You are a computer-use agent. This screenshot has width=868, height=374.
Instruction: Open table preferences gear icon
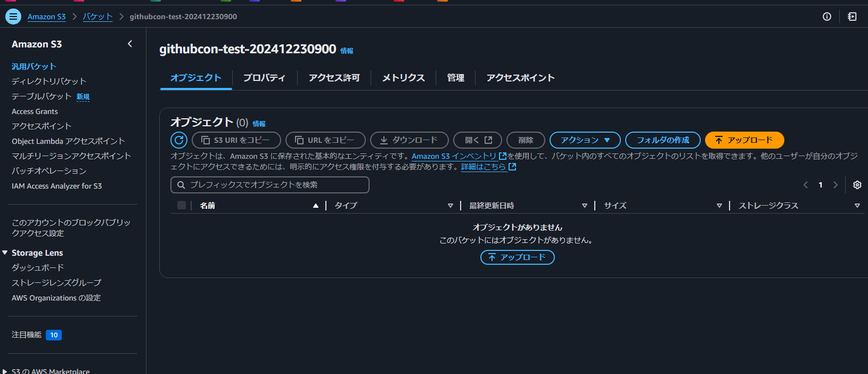click(857, 185)
